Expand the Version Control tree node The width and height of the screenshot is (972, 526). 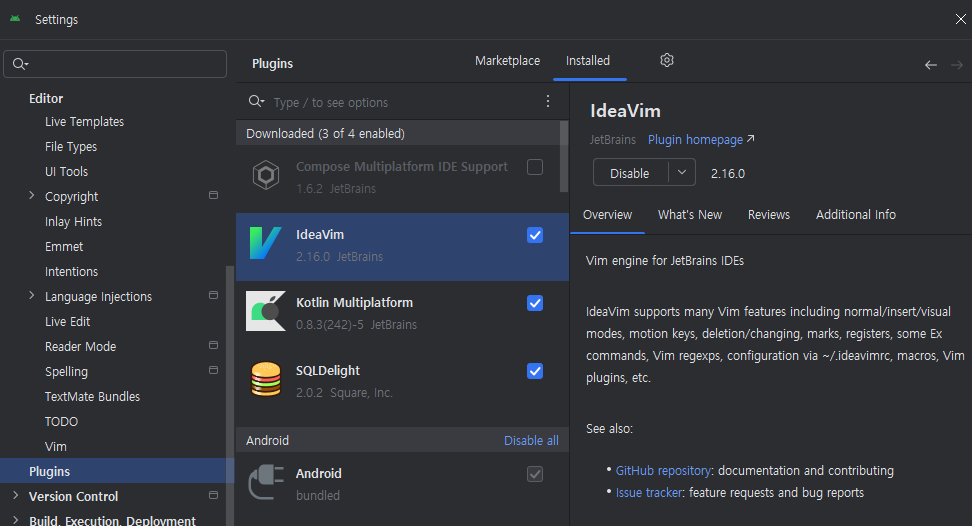coord(15,496)
